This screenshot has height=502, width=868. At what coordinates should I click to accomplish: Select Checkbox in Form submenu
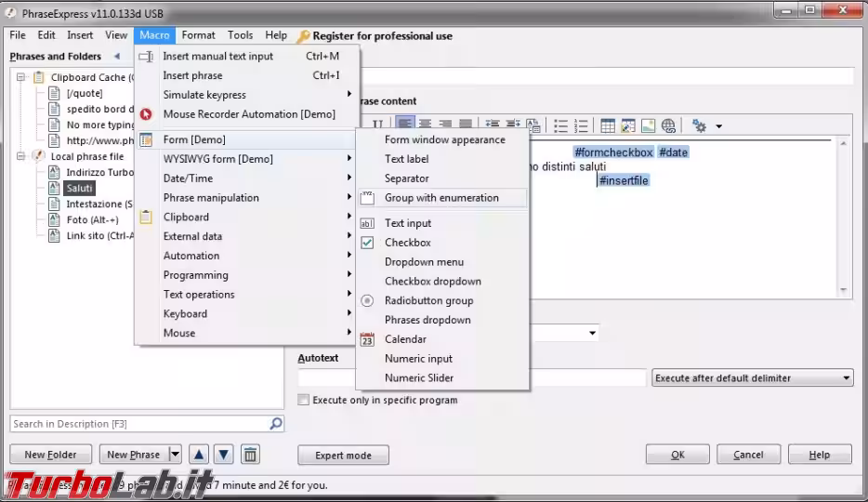coord(442,243)
